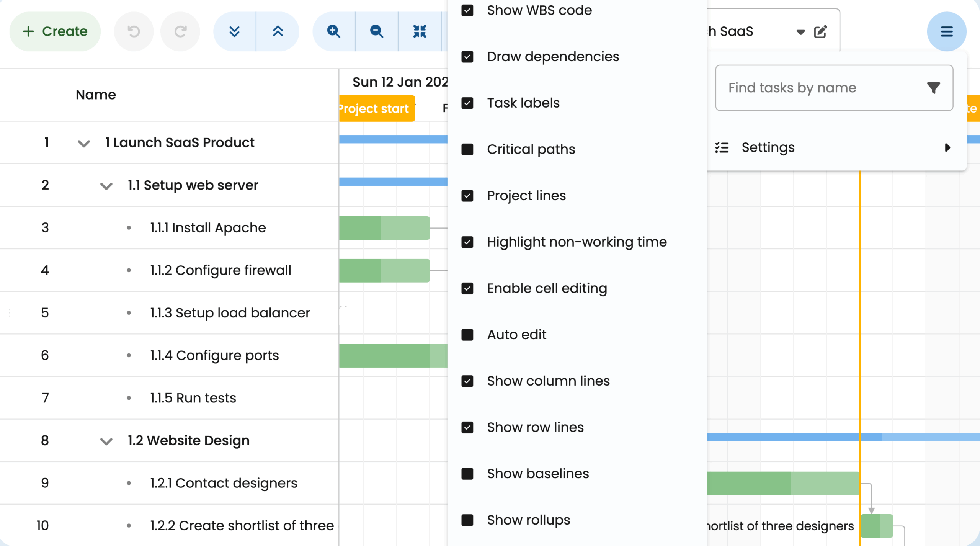Image resolution: width=980 pixels, height=546 pixels.
Task: Click the zoom in magnifier icon
Action: (x=334, y=31)
